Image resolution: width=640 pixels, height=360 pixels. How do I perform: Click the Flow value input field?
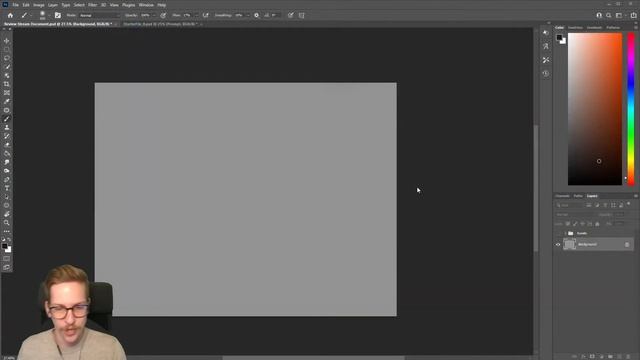click(187, 16)
